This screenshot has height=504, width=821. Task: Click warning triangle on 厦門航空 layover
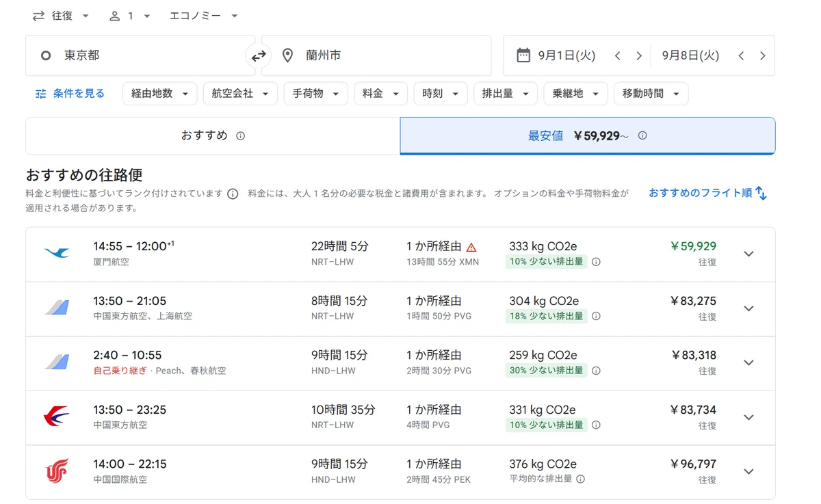tap(471, 247)
